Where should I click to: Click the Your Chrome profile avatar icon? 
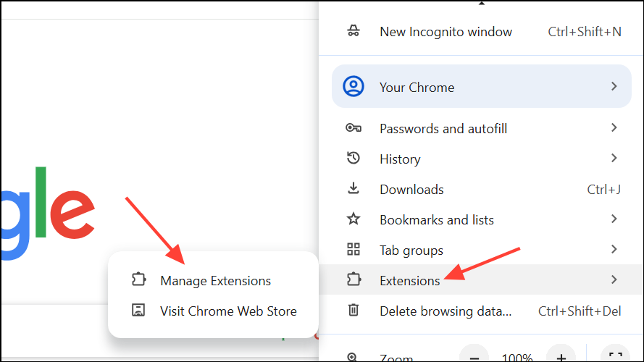[354, 87]
